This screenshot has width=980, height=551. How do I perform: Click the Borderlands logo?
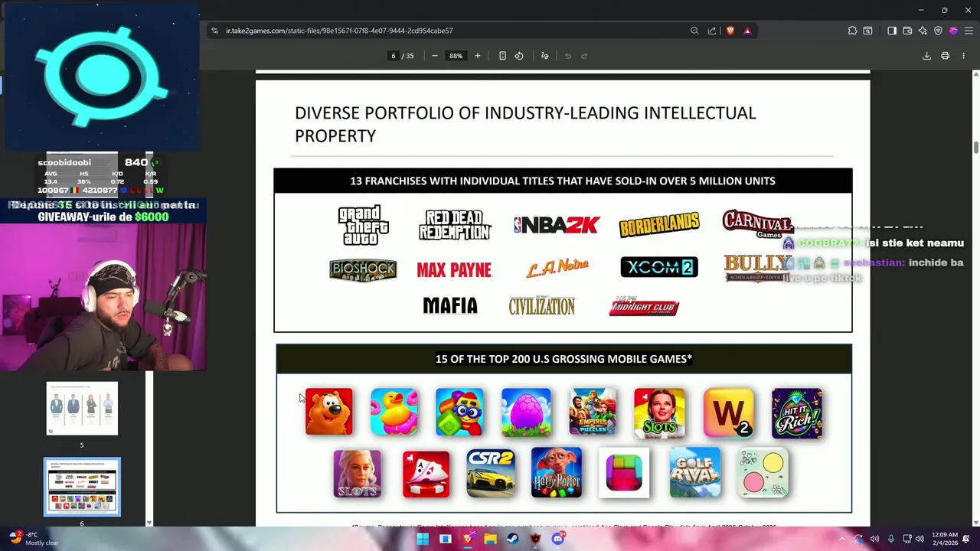click(659, 225)
